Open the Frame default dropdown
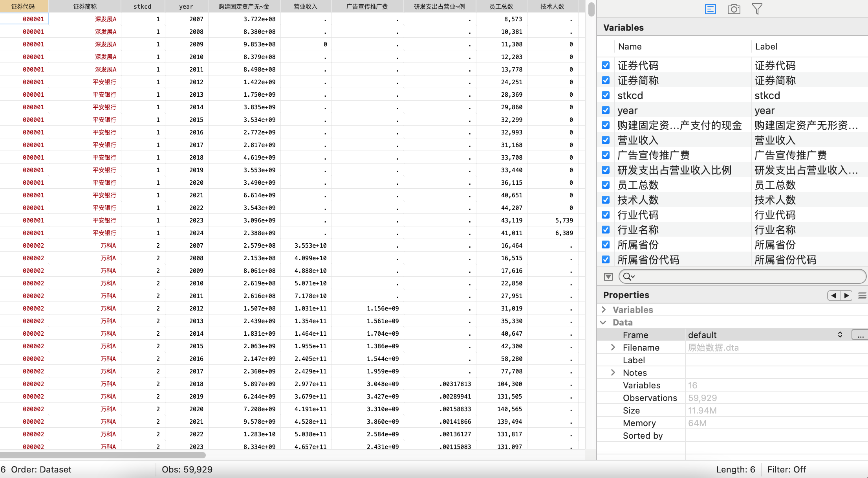 (x=840, y=335)
